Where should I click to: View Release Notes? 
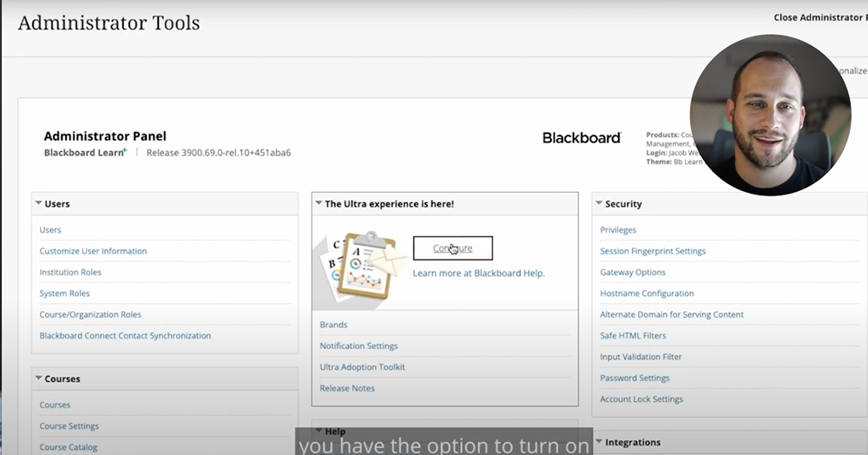pos(347,388)
